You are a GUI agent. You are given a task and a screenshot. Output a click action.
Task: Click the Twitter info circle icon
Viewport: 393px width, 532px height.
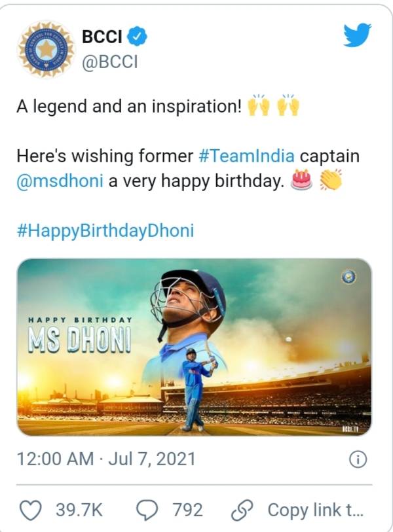(x=357, y=459)
